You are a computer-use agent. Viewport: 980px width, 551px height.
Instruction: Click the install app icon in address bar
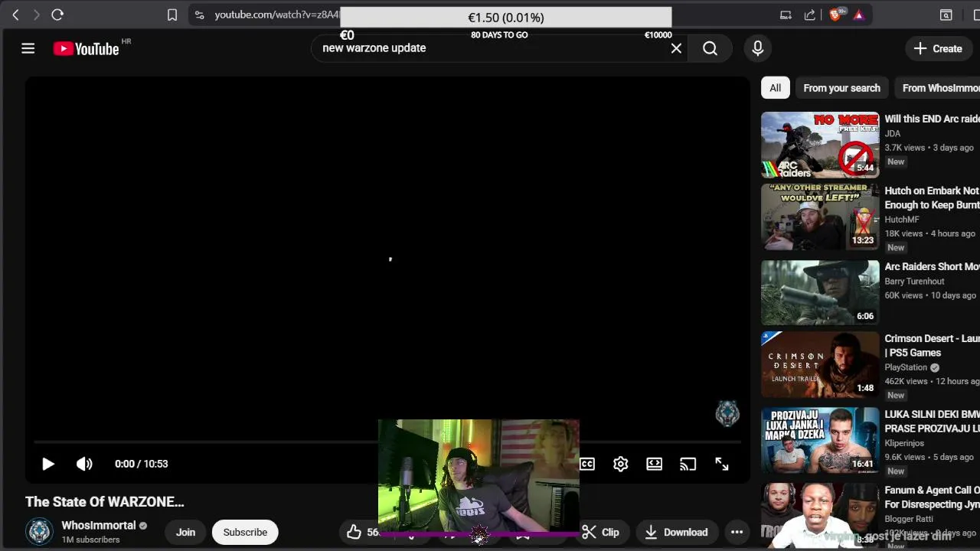[x=786, y=15]
